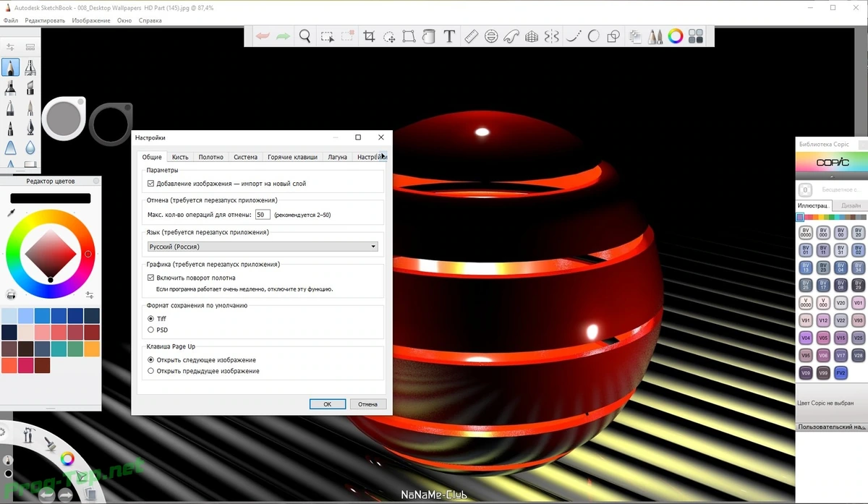
Task: Select the rectangular Selection tool
Action: (327, 36)
